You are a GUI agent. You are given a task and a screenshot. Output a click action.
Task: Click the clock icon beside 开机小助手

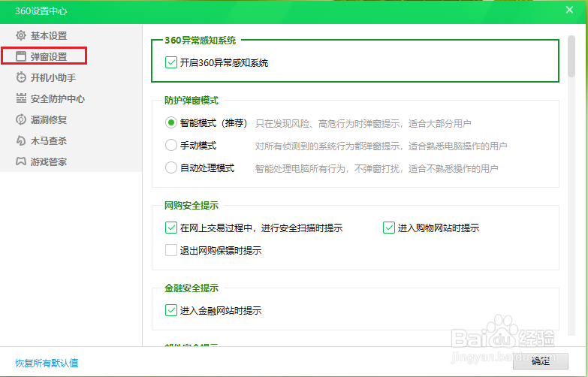[x=20, y=77]
